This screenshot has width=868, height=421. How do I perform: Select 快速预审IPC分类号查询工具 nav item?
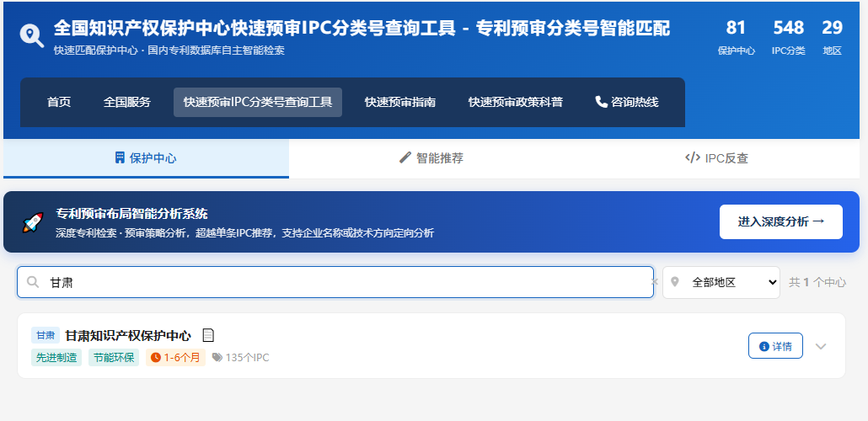click(258, 103)
